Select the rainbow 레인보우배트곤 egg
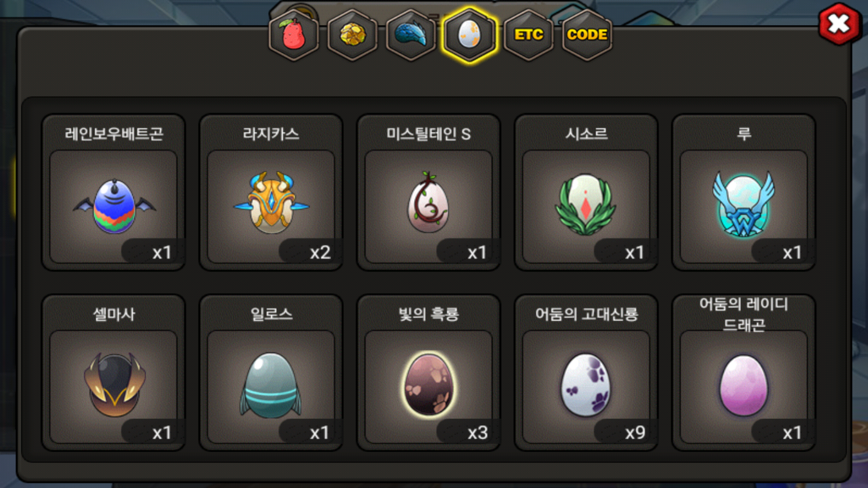The width and height of the screenshot is (868, 488). point(113,206)
